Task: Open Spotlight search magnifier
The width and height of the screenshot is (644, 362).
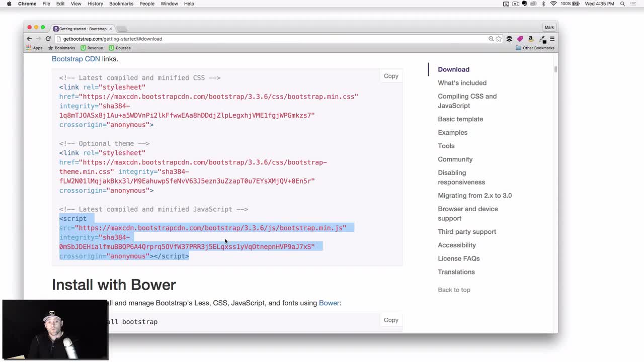Action: click(x=622, y=4)
